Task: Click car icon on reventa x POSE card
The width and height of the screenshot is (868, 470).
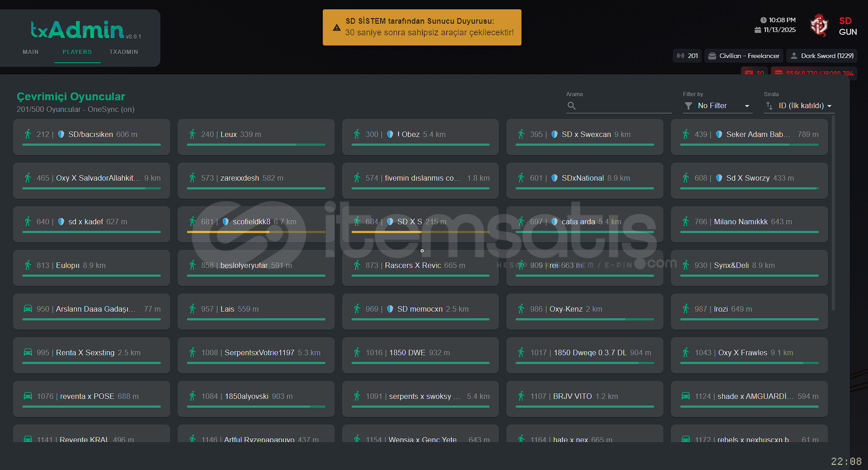Action: [x=28, y=396]
